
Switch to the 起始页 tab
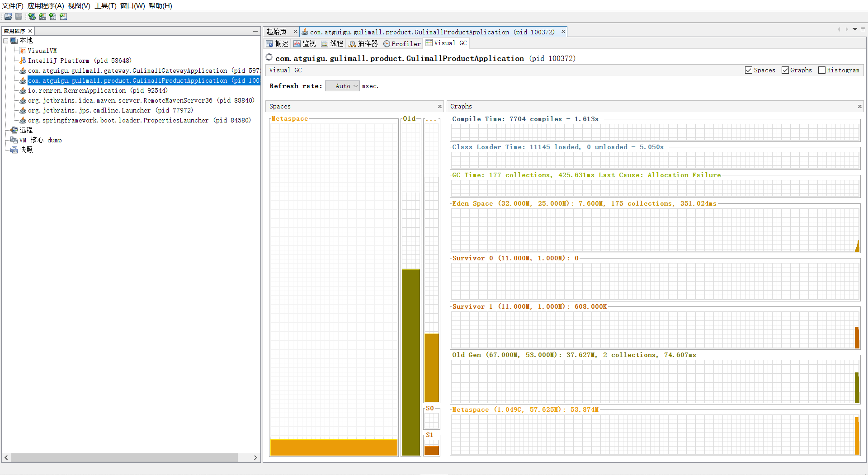277,32
